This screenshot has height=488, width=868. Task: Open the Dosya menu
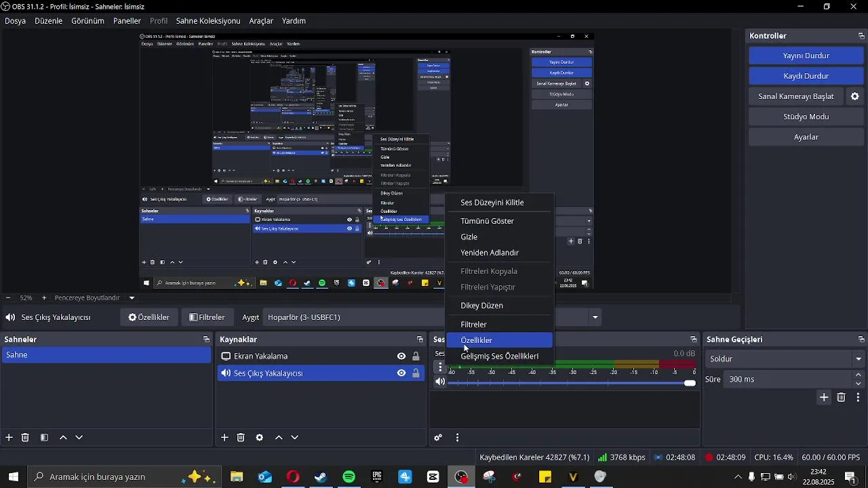tap(15, 21)
